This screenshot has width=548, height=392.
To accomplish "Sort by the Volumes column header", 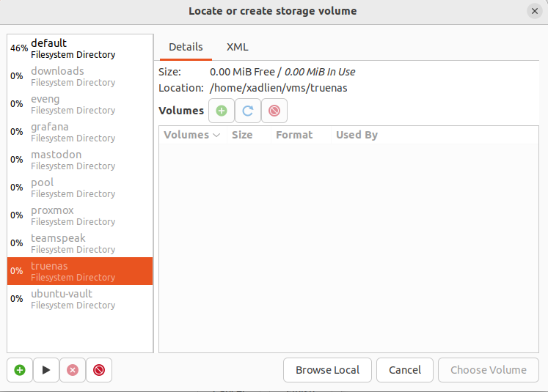I will point(191,135).
